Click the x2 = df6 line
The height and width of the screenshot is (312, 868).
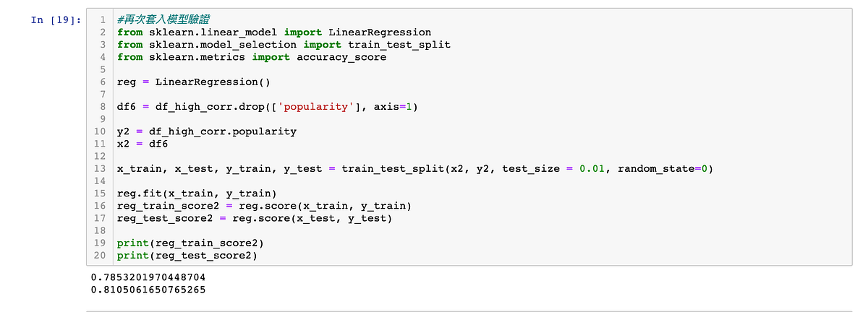point(142,144)
